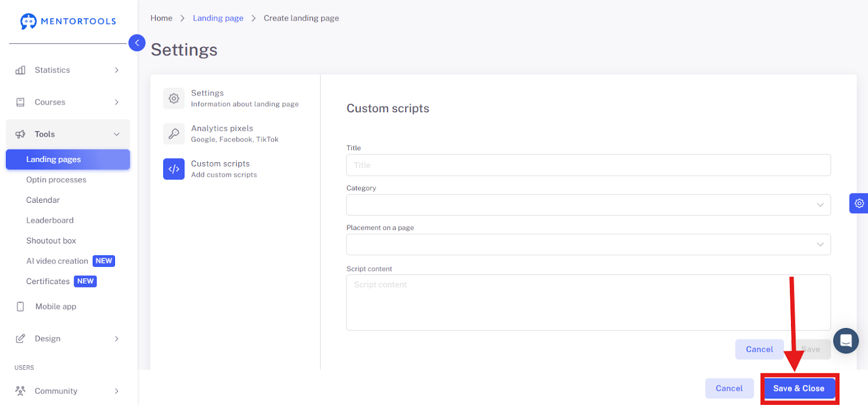The height and width of the screenshot is (405, 868).
Task: Click the Analytics pixels key icon
Action: 174,133
